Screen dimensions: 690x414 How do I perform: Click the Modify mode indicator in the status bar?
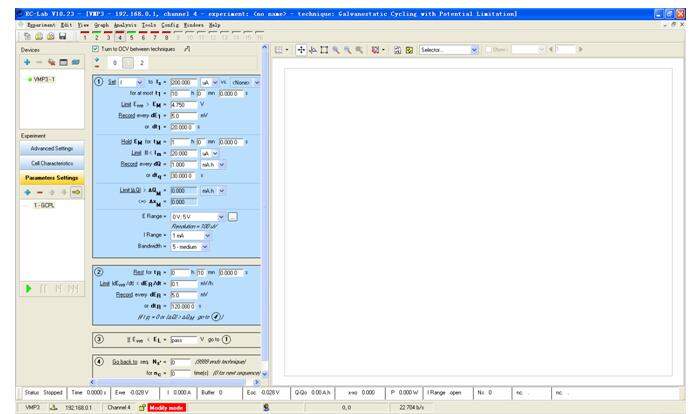pos(167,407)
